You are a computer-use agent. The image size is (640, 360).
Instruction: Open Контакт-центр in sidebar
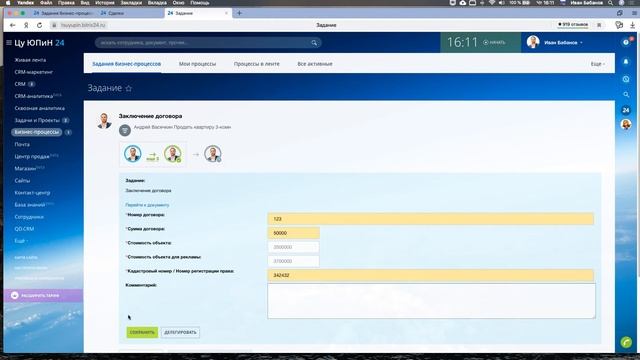[32, 193]
